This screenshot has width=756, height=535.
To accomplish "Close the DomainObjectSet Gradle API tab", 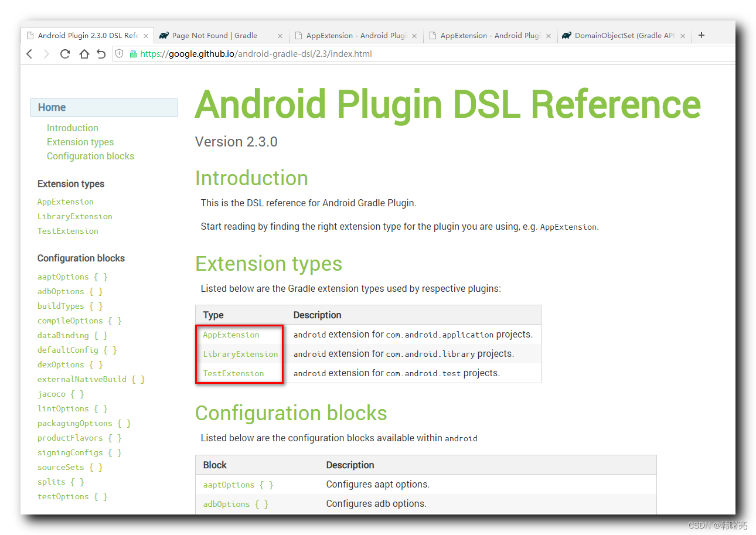I will click(683, 36).
